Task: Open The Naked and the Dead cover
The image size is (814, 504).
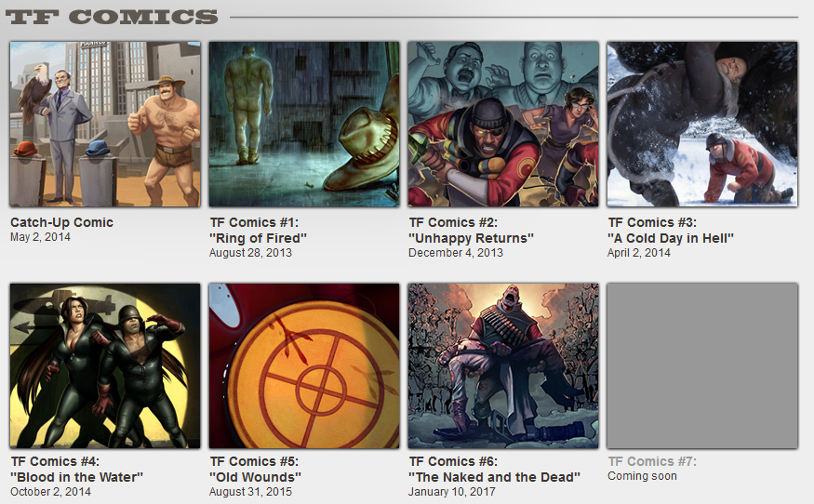Action: 503,365
